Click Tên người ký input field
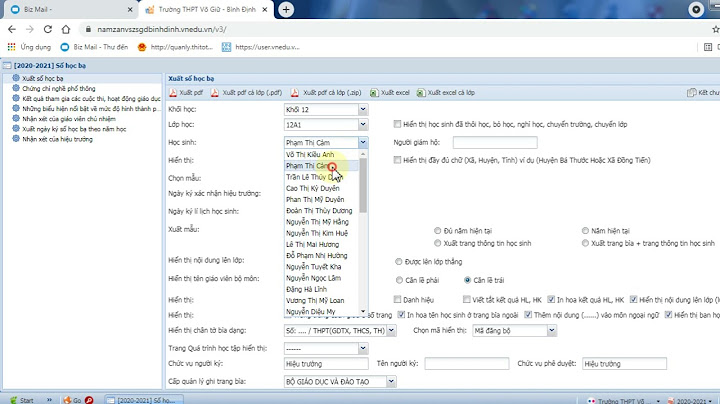The image size is (720, 404). [x=467, y=364]
